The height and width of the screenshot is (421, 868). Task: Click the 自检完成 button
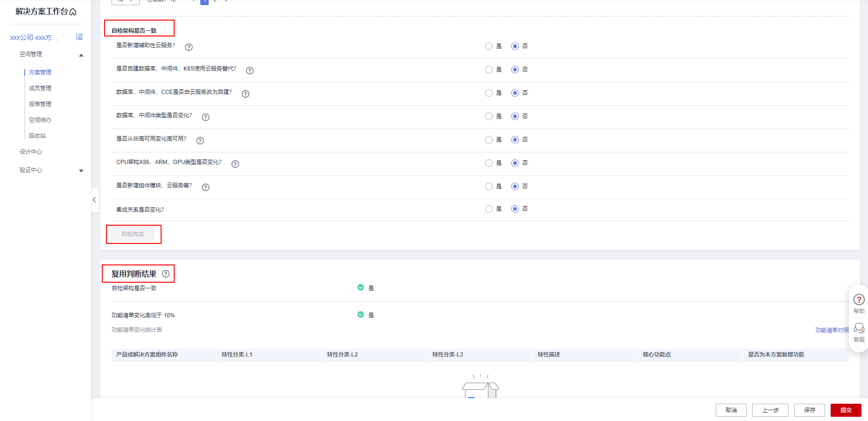tap(133, 234)
